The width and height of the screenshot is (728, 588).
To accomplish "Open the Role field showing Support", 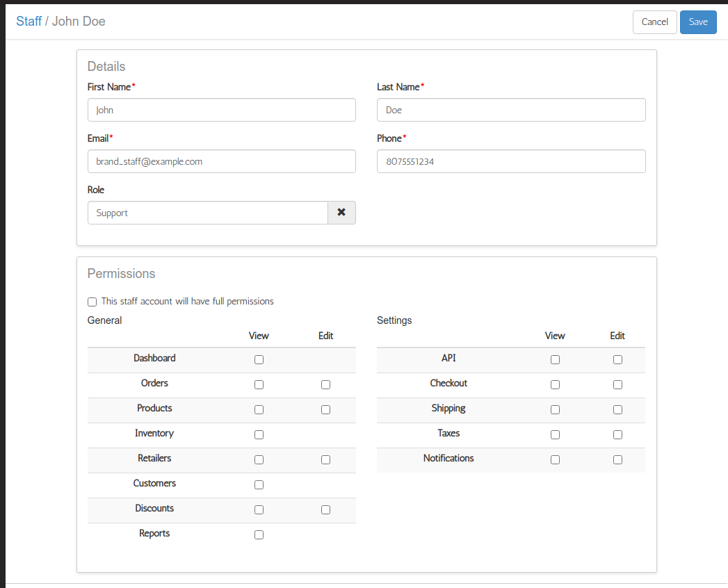I will tap(207, 213).
